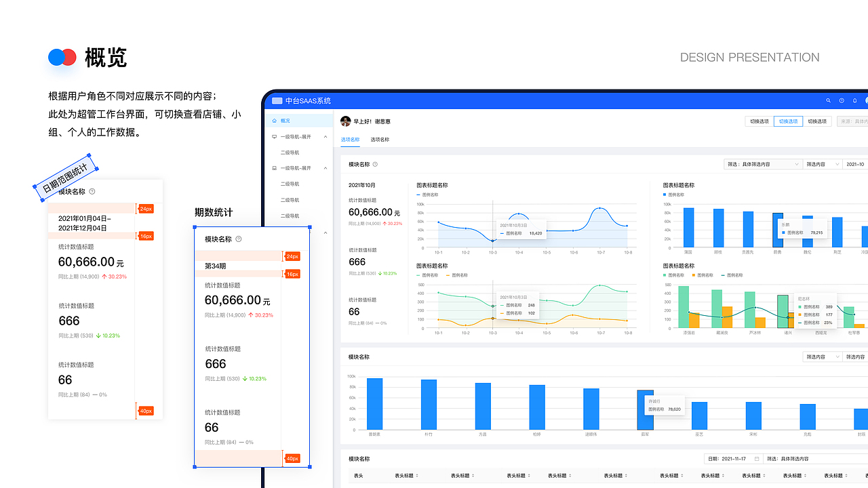Click the first 切换选项 button
Image resolution: width=868 pixels, height=488 pixels.
tap(759, 121)
